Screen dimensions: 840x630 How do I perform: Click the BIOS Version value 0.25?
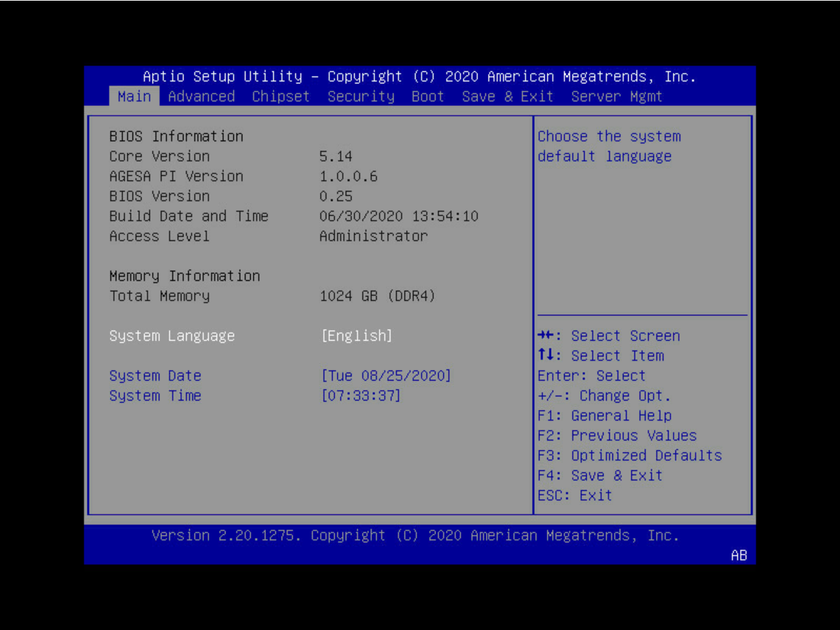(336, 196)
